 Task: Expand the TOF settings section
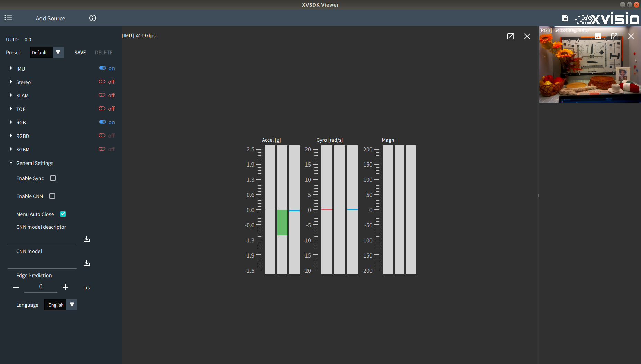[11, 109]
